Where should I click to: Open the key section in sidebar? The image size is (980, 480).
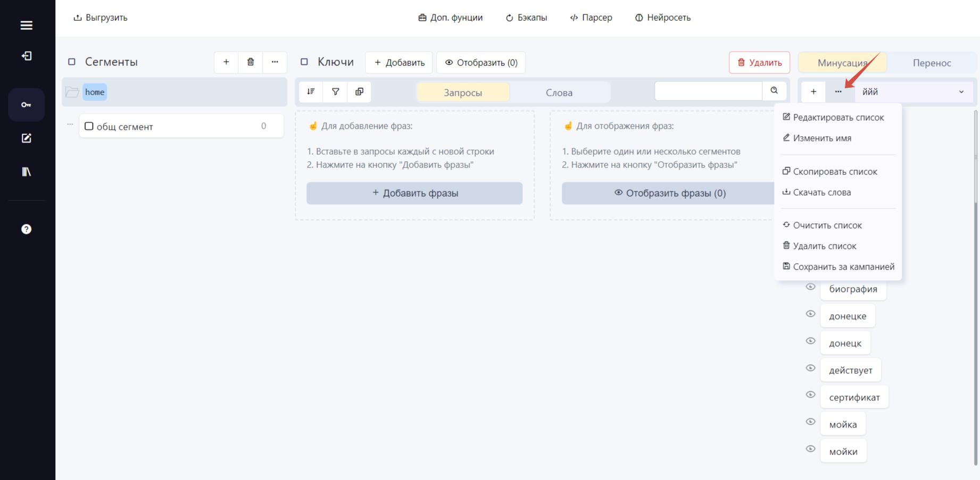[26, 105]
